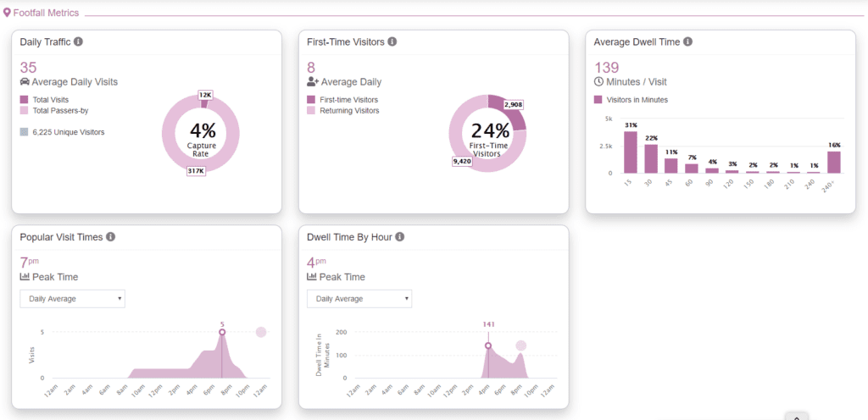This screenshot has height=420, width=868.
Task: Click the 15-minute dwell time bar
Action: [630, 152]
